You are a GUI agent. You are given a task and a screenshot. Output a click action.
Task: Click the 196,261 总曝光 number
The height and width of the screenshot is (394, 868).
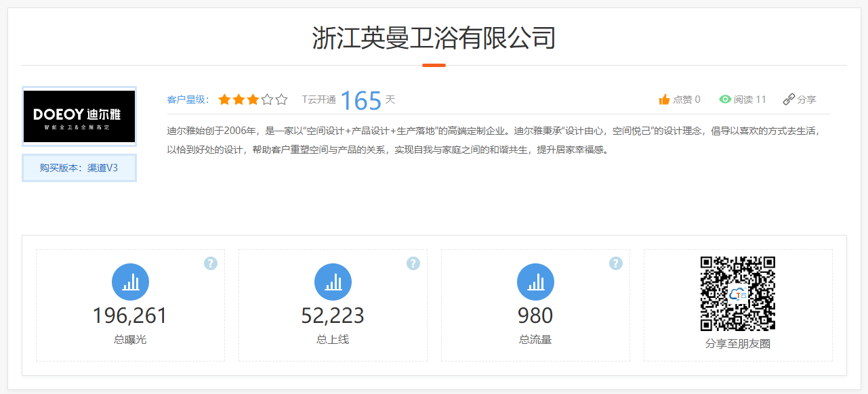click(130, 315)
